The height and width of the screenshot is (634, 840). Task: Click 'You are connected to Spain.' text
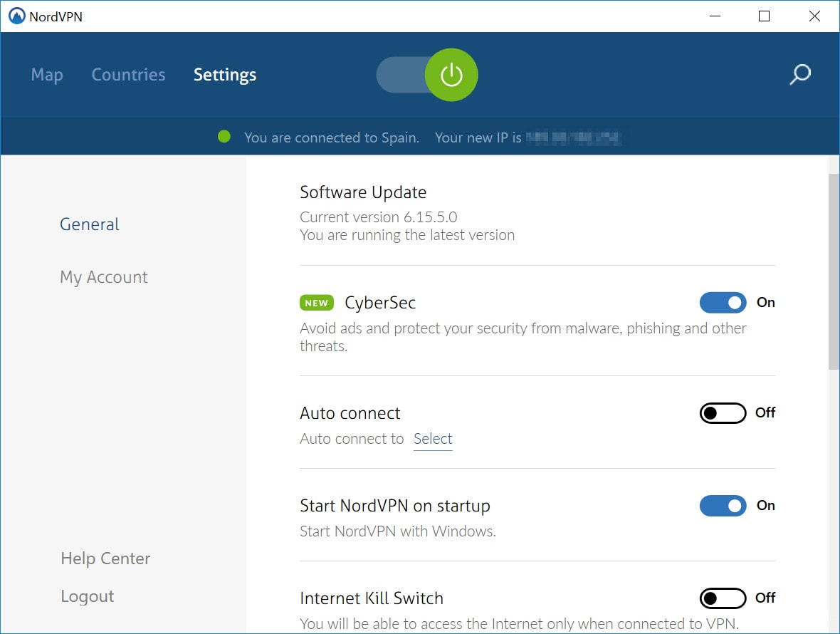pos(332,137)
